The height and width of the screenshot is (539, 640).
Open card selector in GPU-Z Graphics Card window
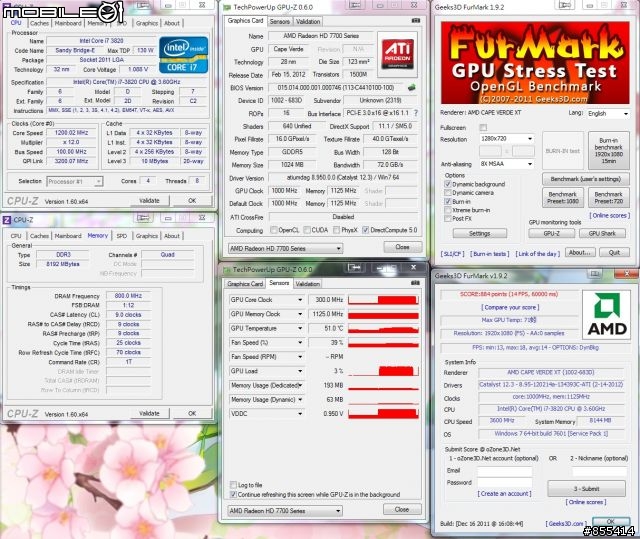(285, 248)
